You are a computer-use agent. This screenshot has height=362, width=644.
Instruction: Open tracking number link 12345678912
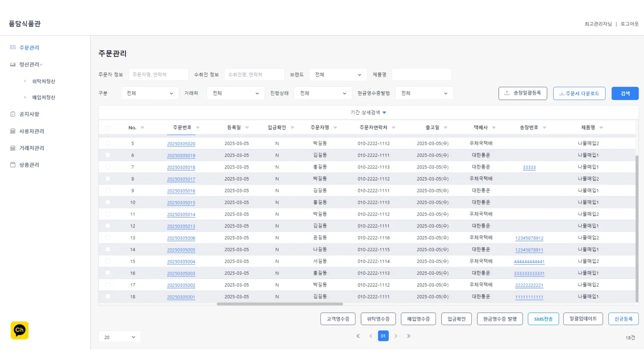point(529,238)
